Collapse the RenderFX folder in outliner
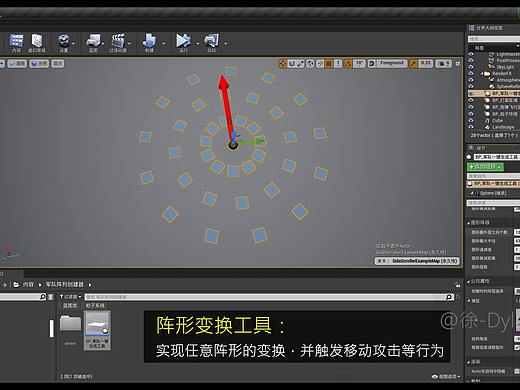The image size is (520, 390). click(x=482, y=73)
